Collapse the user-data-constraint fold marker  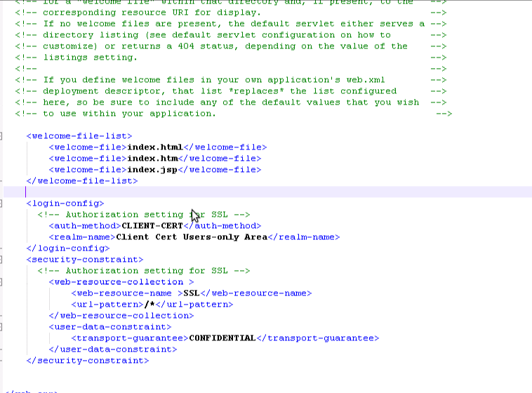tap(2, 326)
